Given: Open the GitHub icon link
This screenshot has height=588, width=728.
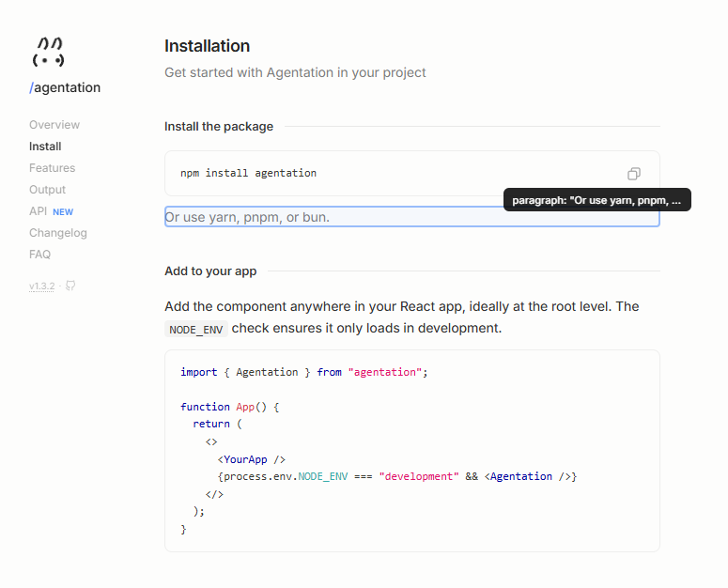Looking at the screenshot, I should (70, 286).
